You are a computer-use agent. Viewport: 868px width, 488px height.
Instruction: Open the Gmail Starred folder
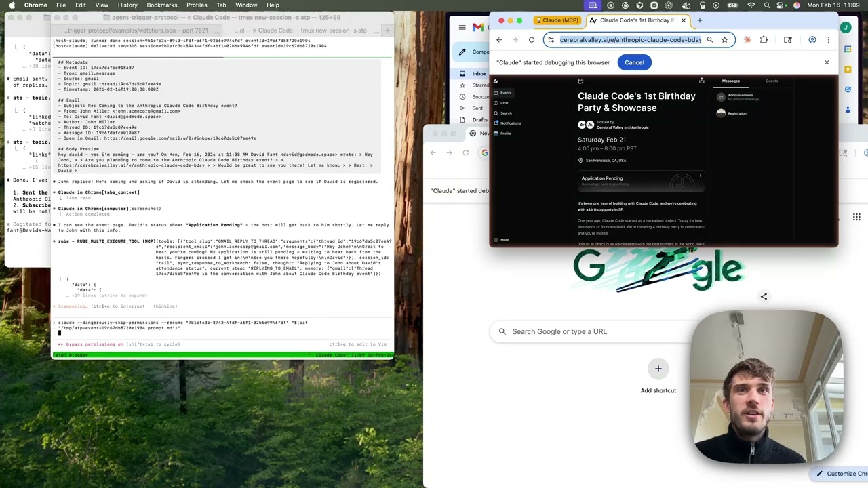pyautogui.click(x=475, y=85)
